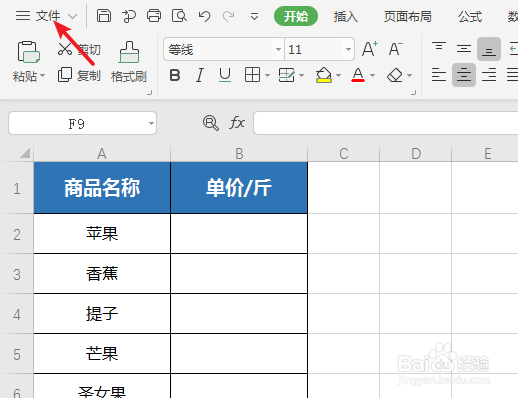Switch to the 页面布局 tab

pyautogui.click(x=407, y=16)
